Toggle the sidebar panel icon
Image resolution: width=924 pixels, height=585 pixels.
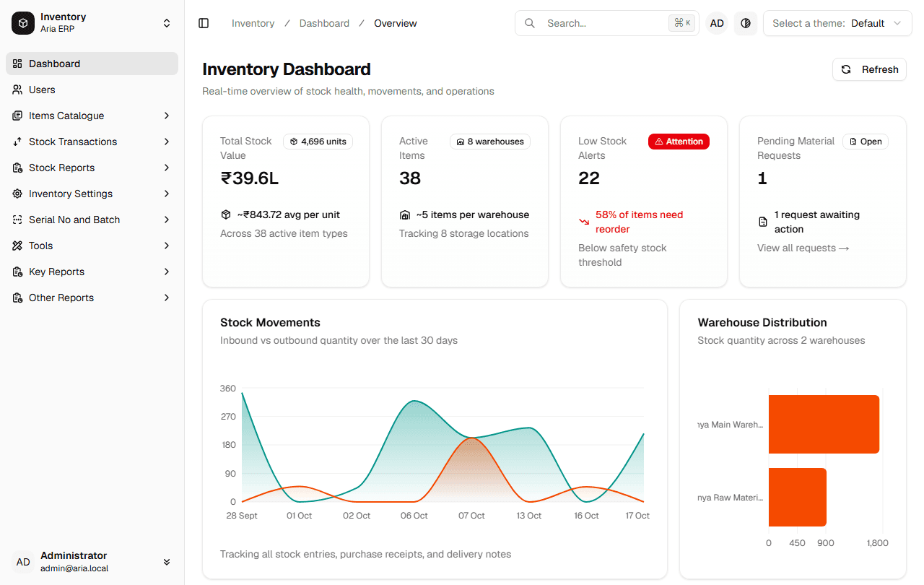click(204, 23)
